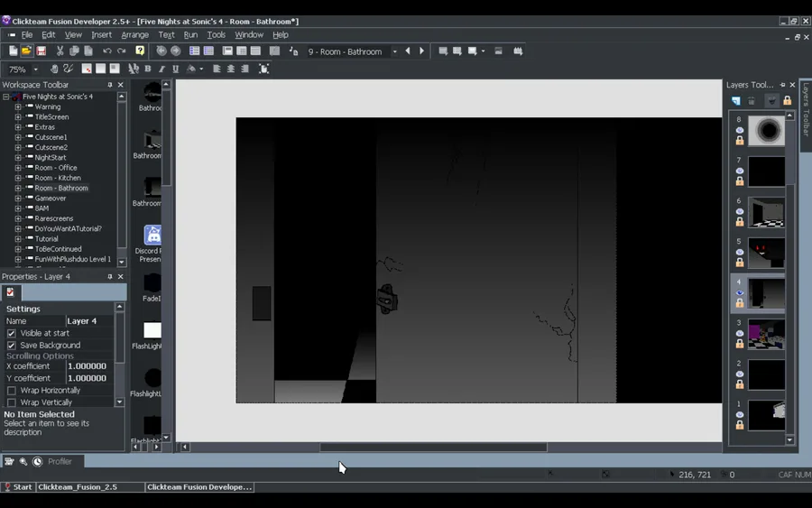Screen dimensions: 812x508
Task: Open the File menu
Action: tap(27, 34)
